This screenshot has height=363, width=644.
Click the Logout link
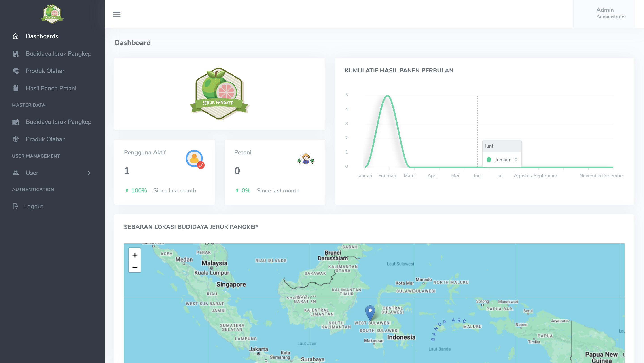click(34, 206)
